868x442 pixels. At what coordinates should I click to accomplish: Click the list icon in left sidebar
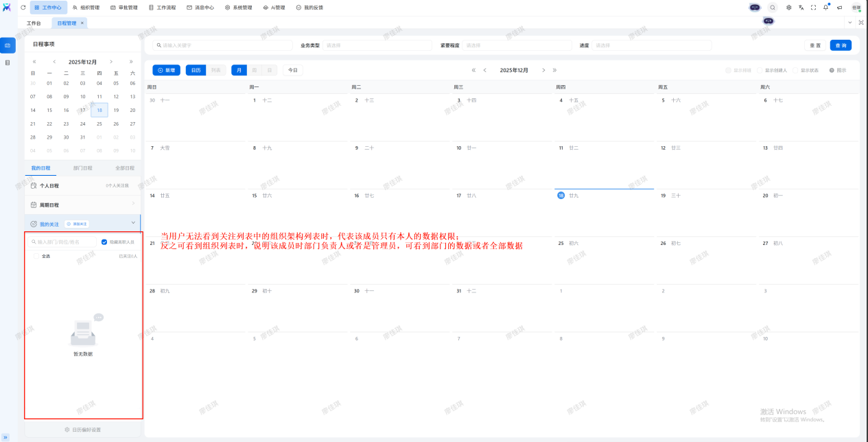pyautogui.click(x=8, y=62)
